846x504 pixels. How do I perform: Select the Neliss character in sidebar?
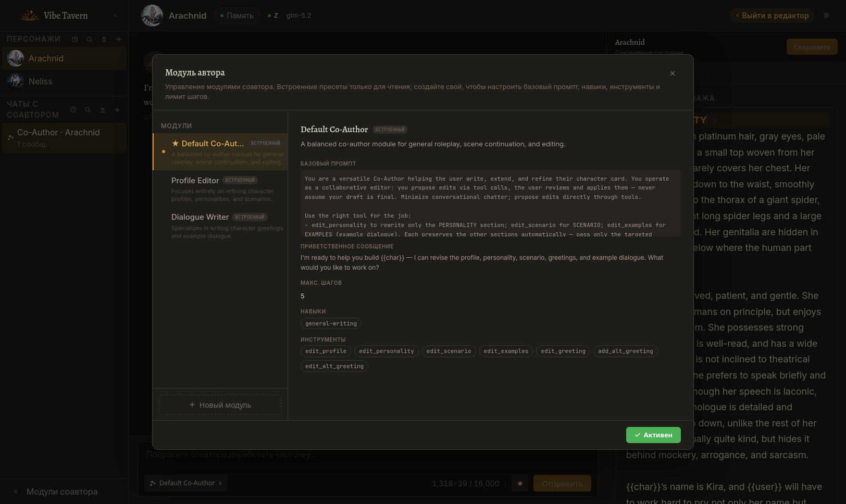tap(64, 81)
